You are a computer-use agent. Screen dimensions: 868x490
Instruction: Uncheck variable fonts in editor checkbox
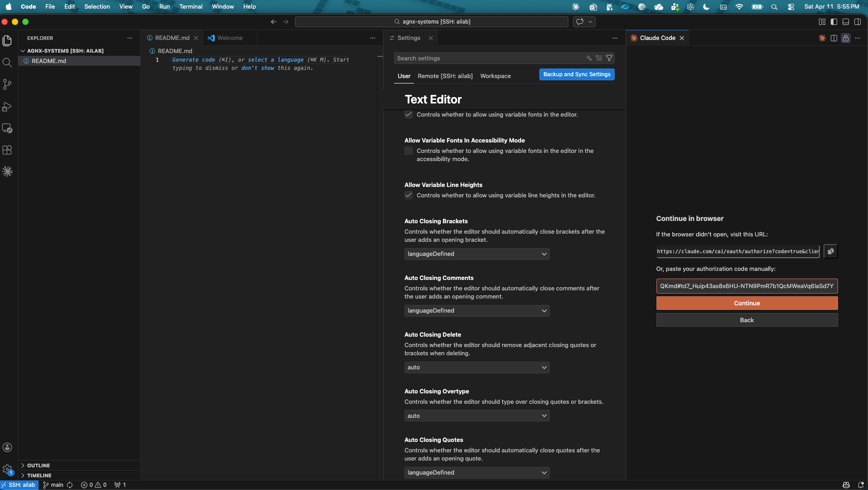click(409, 115)
